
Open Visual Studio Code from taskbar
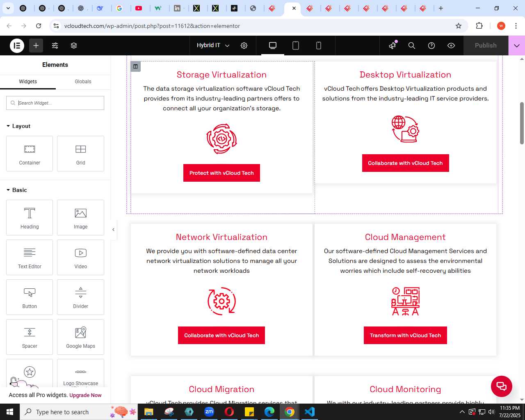[x=310, y=412]
